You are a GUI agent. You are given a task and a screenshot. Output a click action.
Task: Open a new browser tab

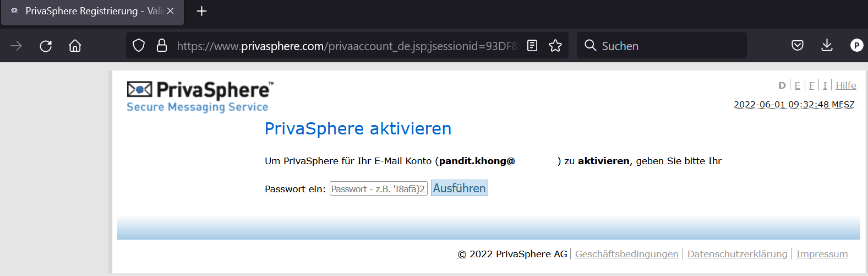pos(202,11)
